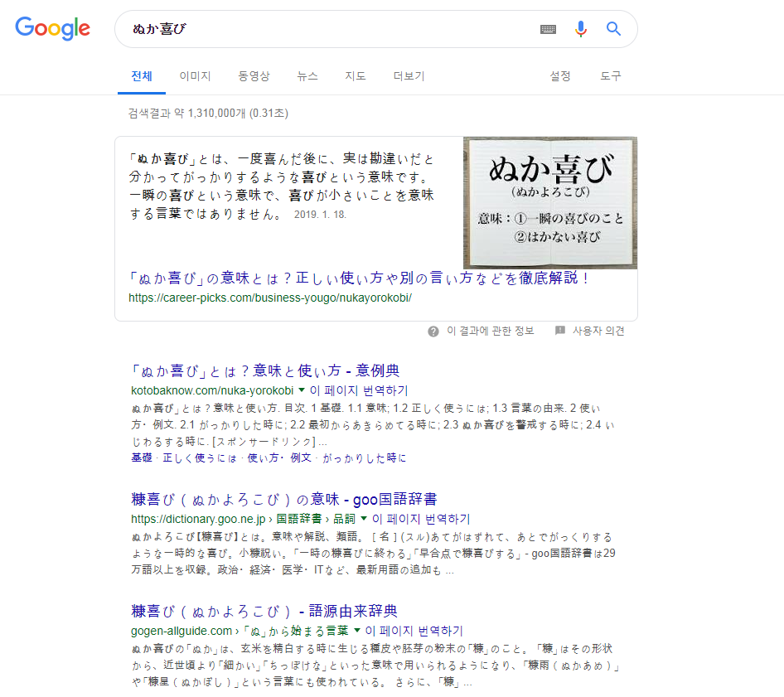Open the 더보기 menu

pyautogui.click(x=409, y=76)
